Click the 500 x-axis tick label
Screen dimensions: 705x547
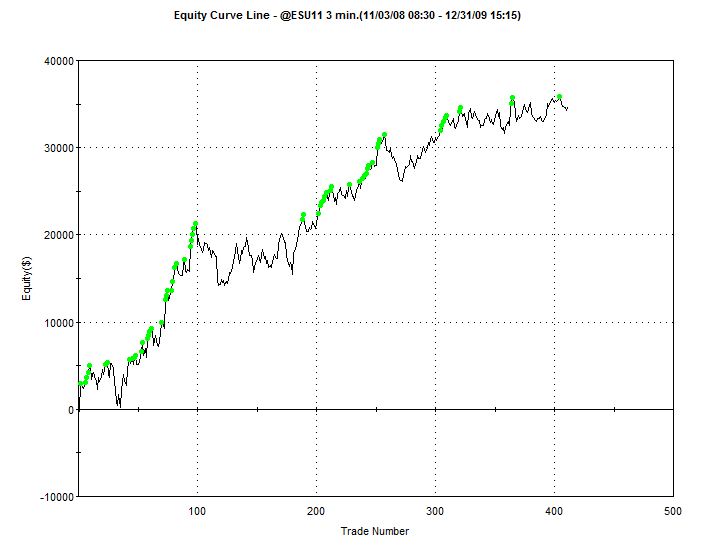(673, 511)
